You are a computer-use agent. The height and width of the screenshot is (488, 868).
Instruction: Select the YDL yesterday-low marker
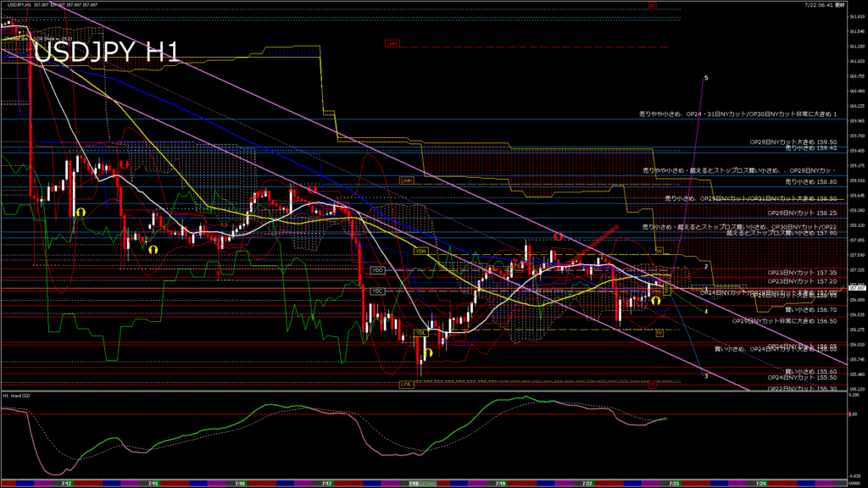[420, 333]
